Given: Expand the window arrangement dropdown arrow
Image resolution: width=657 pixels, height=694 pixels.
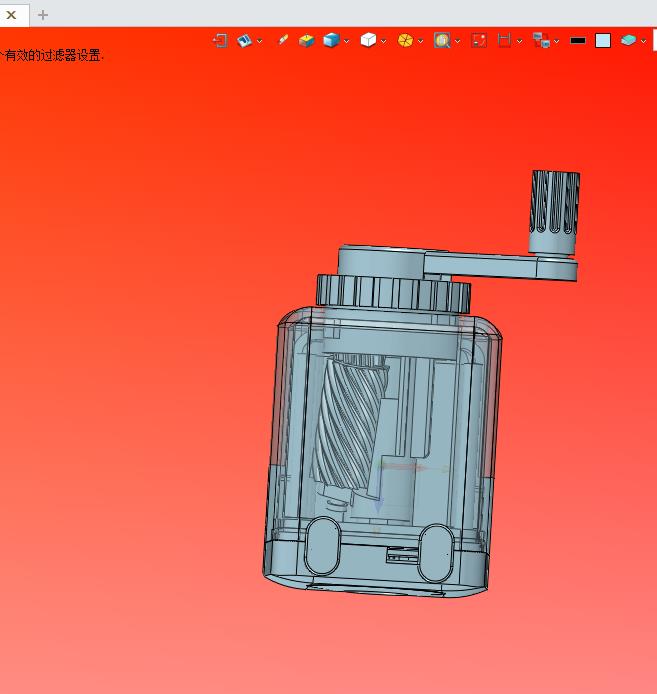Looking at the screenshot, I should (557, 41).
